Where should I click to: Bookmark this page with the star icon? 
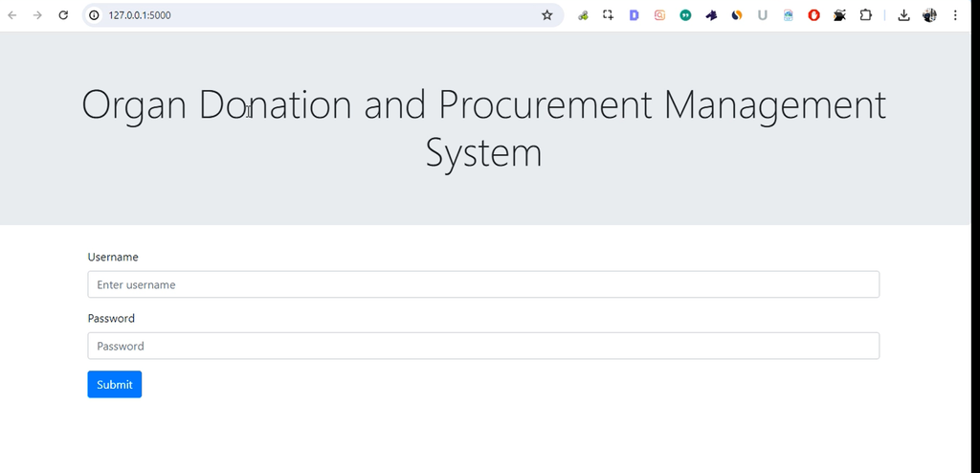546,15
